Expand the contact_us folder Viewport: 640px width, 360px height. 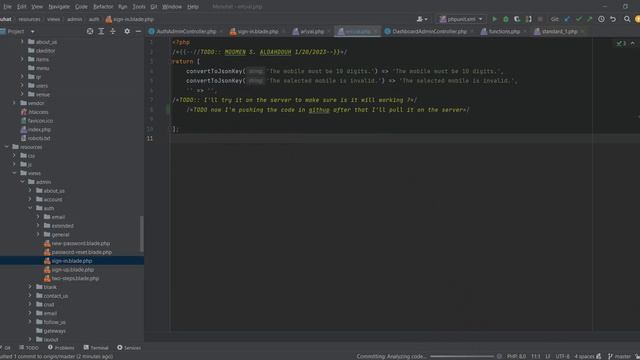[30, 296]
